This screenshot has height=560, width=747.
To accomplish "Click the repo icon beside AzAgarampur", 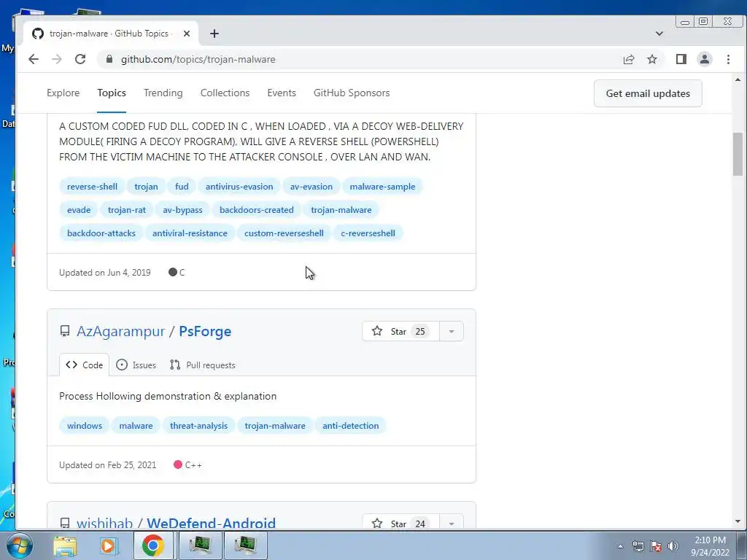I will pos(65,332).
